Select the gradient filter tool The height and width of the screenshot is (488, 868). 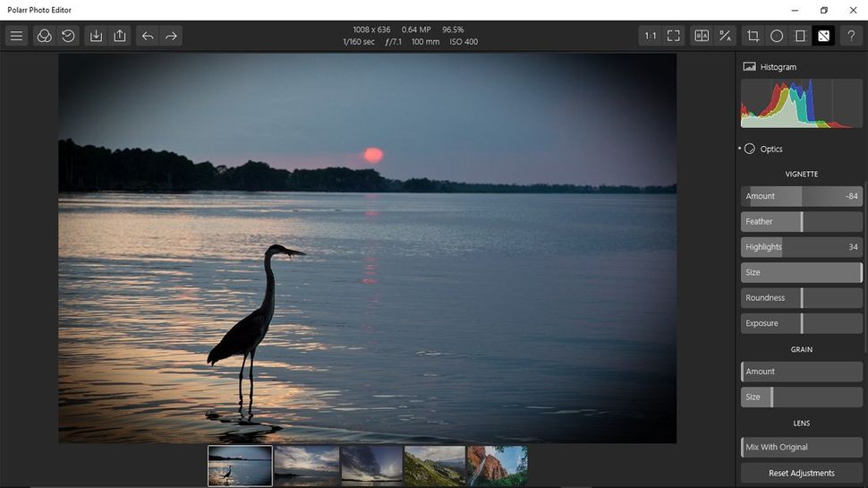[800, 36]
